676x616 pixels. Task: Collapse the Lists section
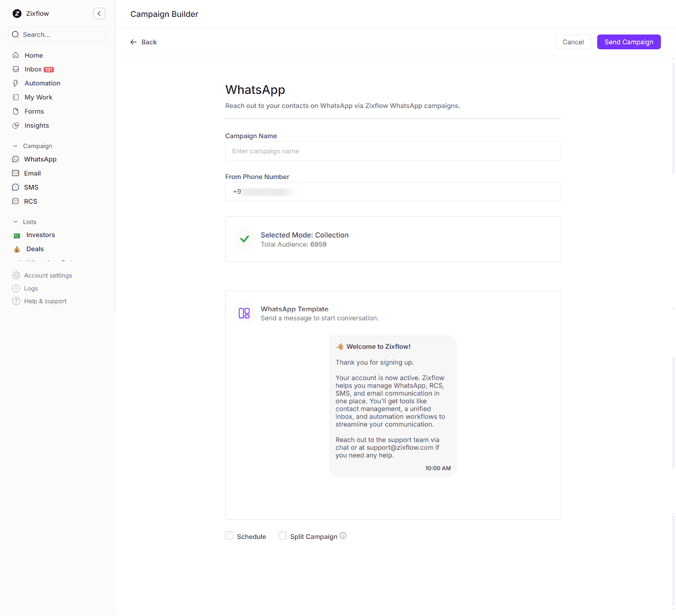[x=16, y=221]
